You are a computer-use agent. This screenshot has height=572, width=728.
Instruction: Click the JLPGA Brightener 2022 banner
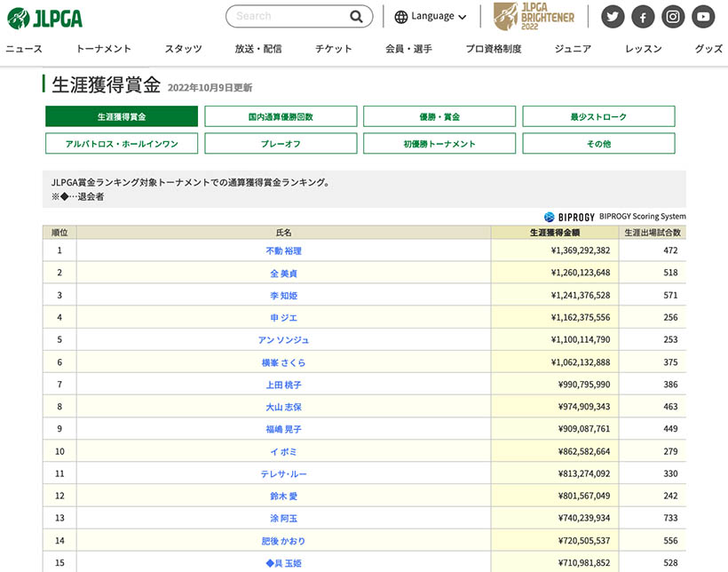pyautogui.click(x=534, y=16)
